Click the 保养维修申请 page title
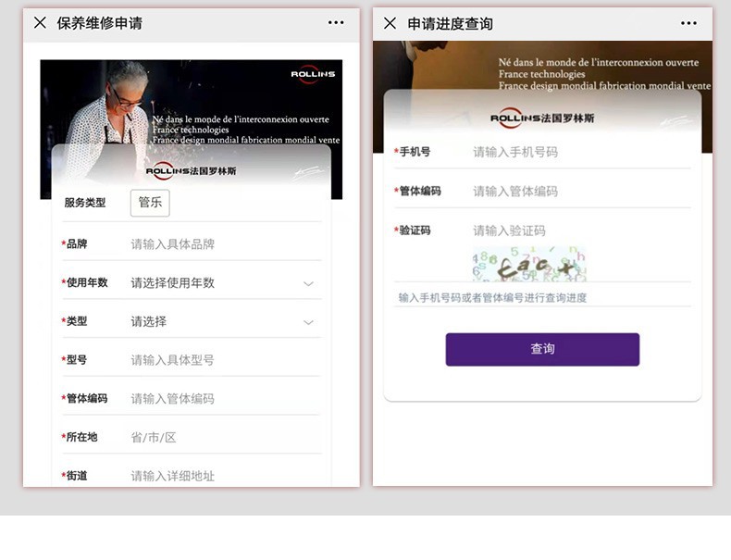 click(100, 23)
